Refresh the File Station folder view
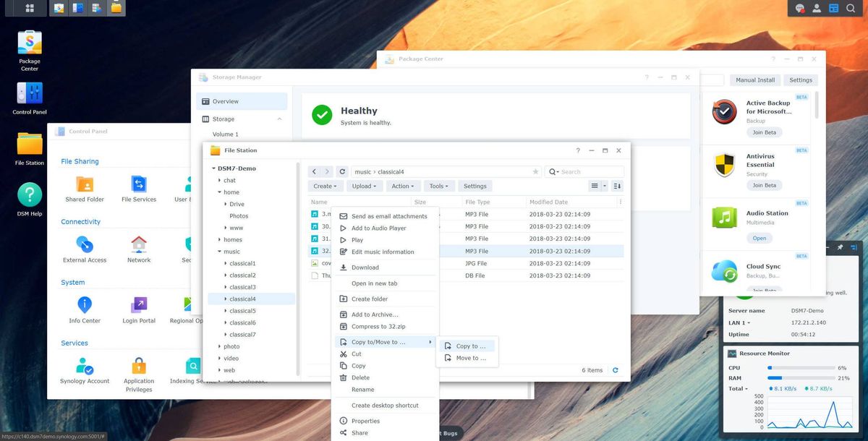868x441 pixels. point(342,171)
